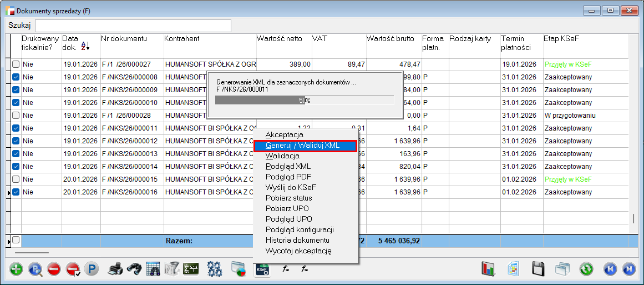This screenshot has width=644, height=285.
Task: Click the red minus delete icon
Action: click(54, 269)
